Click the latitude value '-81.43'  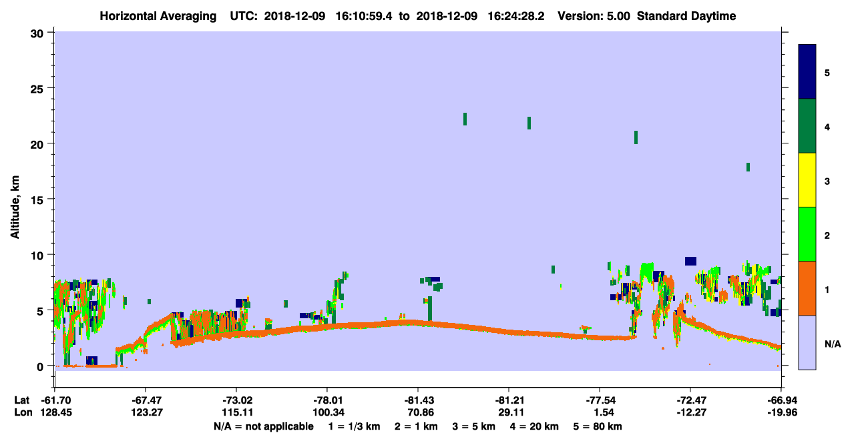pos(418,400)
